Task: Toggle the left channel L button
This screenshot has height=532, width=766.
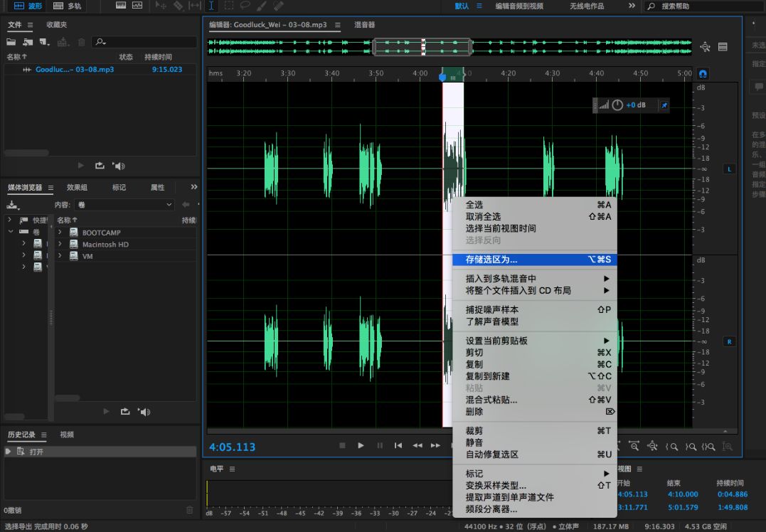Action: (x=729, y=169)
